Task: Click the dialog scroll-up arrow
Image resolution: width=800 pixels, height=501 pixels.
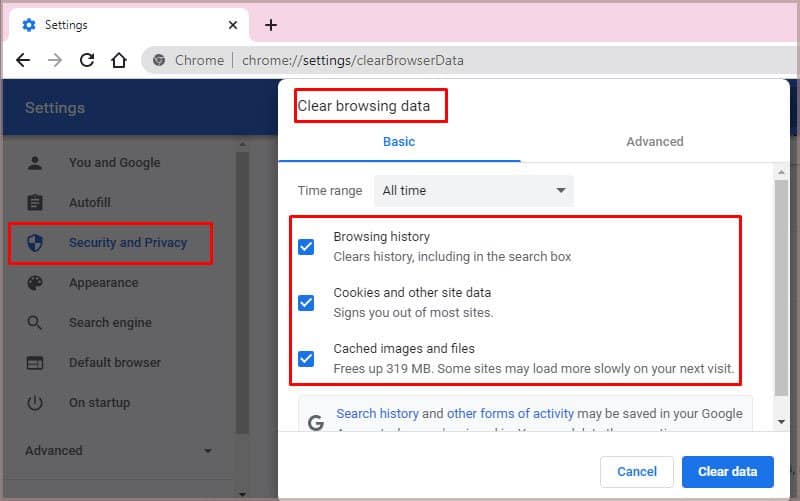Action: (781, 172)
